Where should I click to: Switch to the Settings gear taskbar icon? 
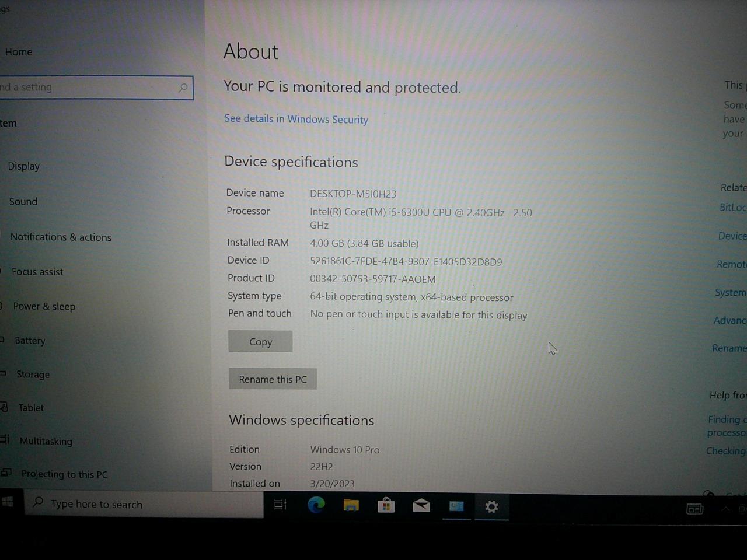point(491,507)
